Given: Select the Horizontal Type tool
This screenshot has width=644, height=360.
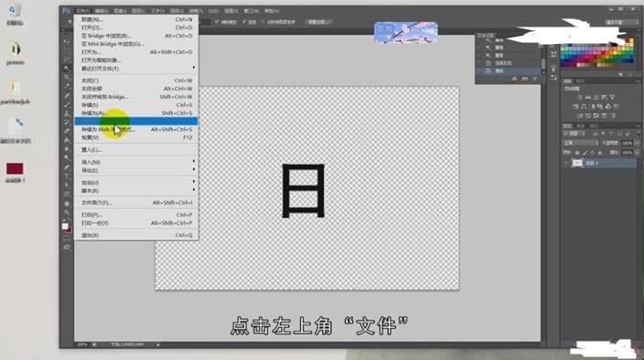Looking at the screenshot, I should [x=67, y=177].
